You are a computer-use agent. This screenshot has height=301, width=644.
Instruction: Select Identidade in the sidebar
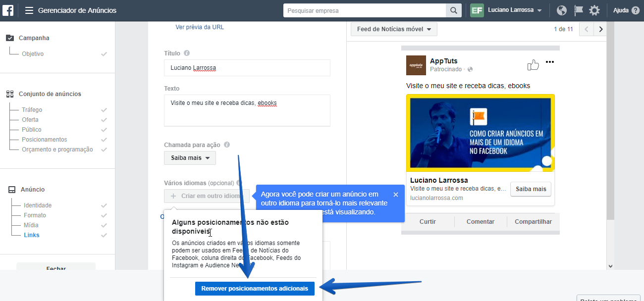point(38,205)
